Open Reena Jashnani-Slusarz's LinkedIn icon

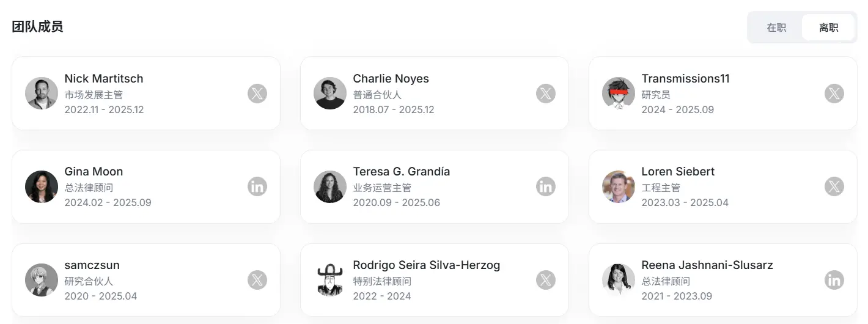[834, 280]
